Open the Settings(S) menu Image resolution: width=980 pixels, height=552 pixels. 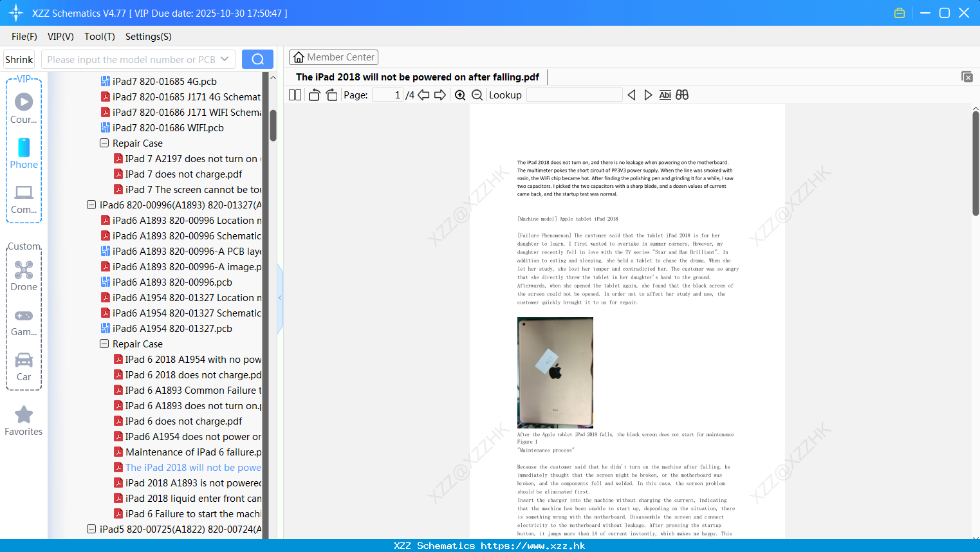click(x=149, y=37)
